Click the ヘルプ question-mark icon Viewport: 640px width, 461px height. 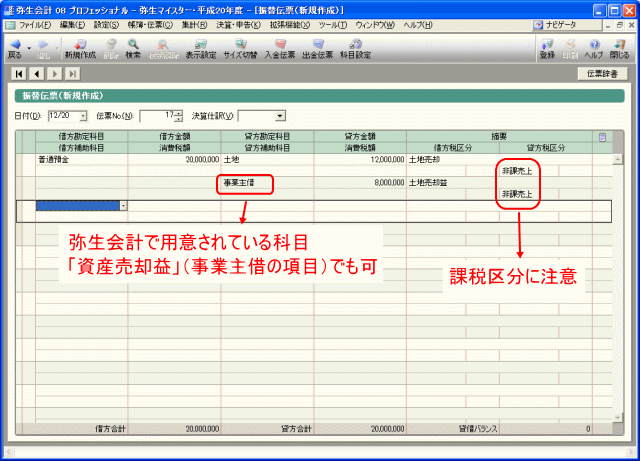click(x=594, y=48)
